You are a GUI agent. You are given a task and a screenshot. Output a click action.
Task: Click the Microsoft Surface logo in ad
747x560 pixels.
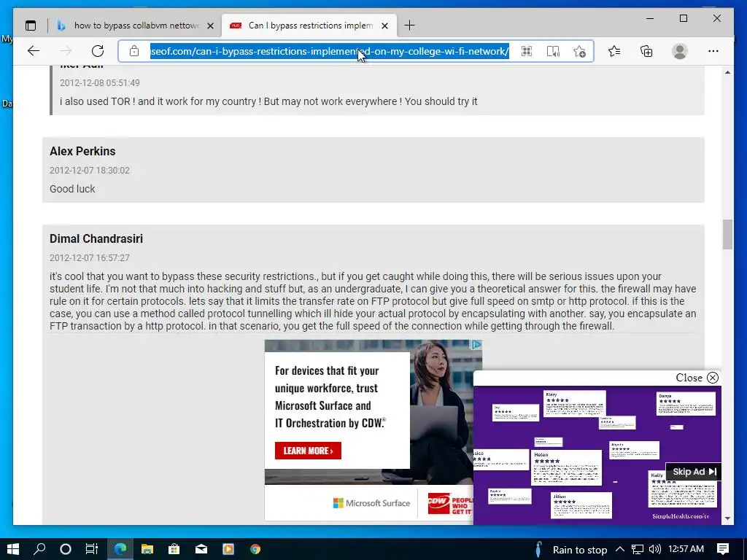[371, 503]
